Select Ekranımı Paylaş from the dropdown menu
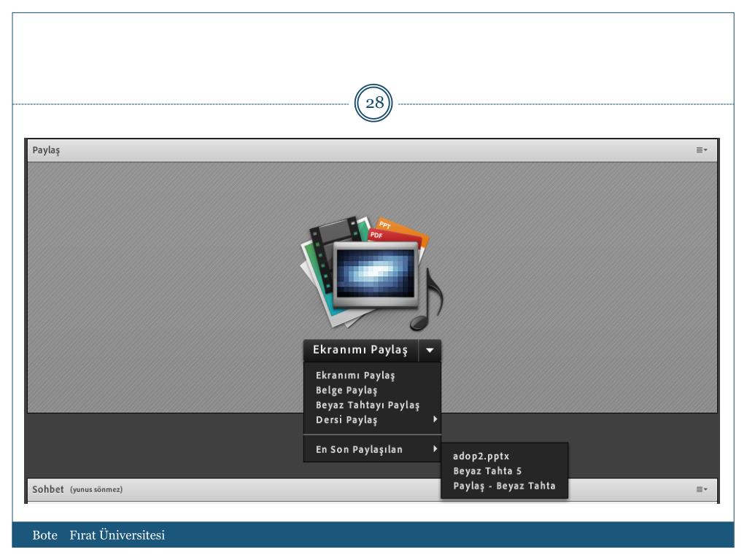The height and width of the screenshot is (560, 747). (372, 376)
